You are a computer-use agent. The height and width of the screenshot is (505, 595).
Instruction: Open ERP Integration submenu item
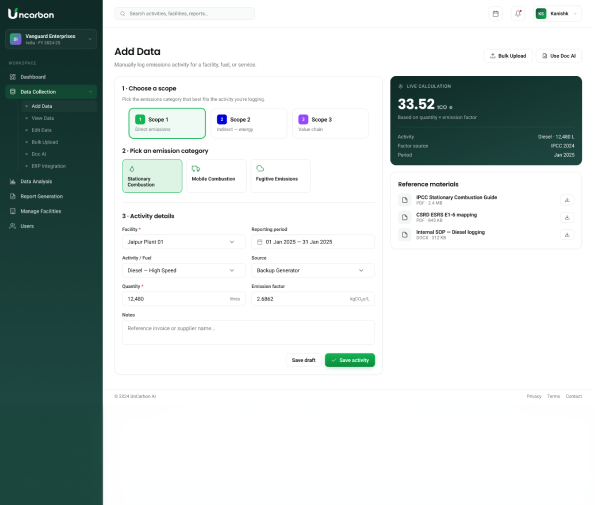[49, 166]
